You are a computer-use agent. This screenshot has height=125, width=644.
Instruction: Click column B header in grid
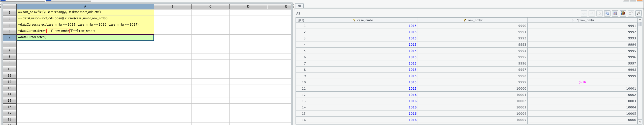tap(173, 7)
